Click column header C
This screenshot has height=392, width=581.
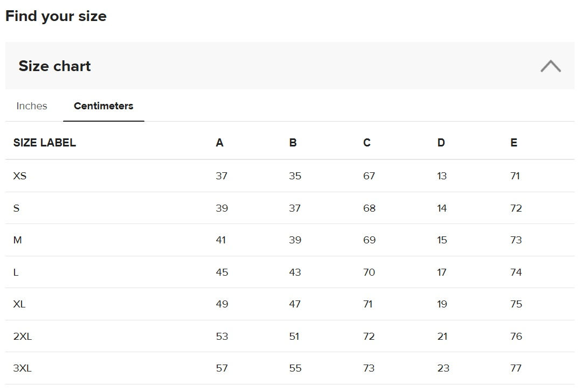pos(366,143)
